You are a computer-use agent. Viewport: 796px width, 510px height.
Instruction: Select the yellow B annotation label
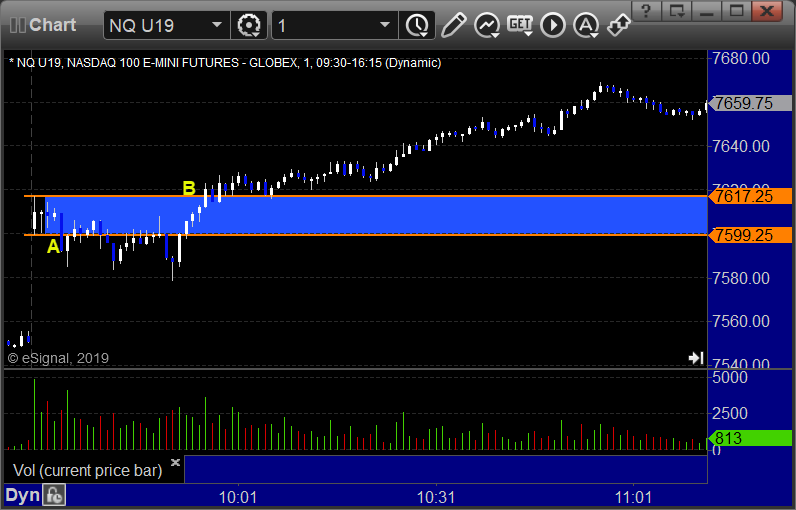[189, 188]
